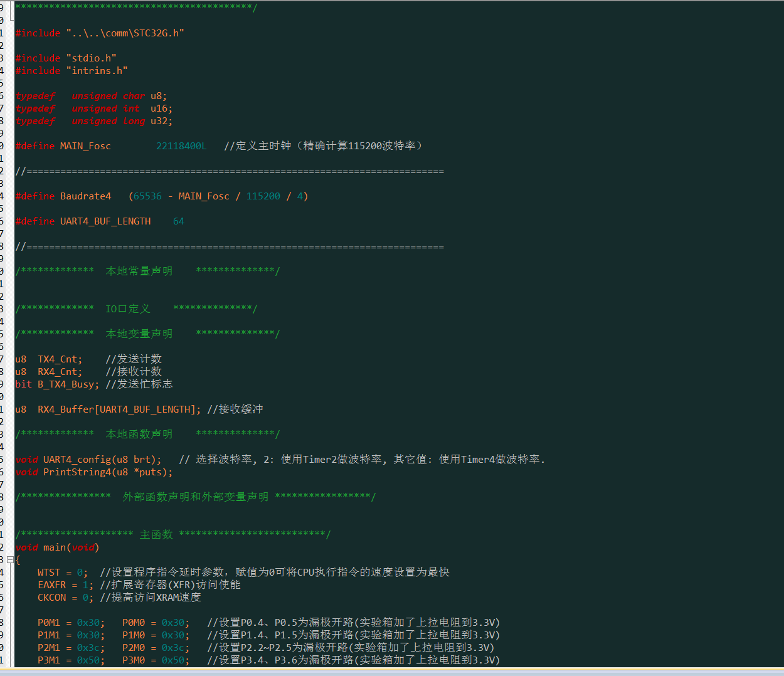The width and height of the screenshot is (784, 676).
Task: Click the //发送忙标志 comment
Action: (x=139, y=384)
